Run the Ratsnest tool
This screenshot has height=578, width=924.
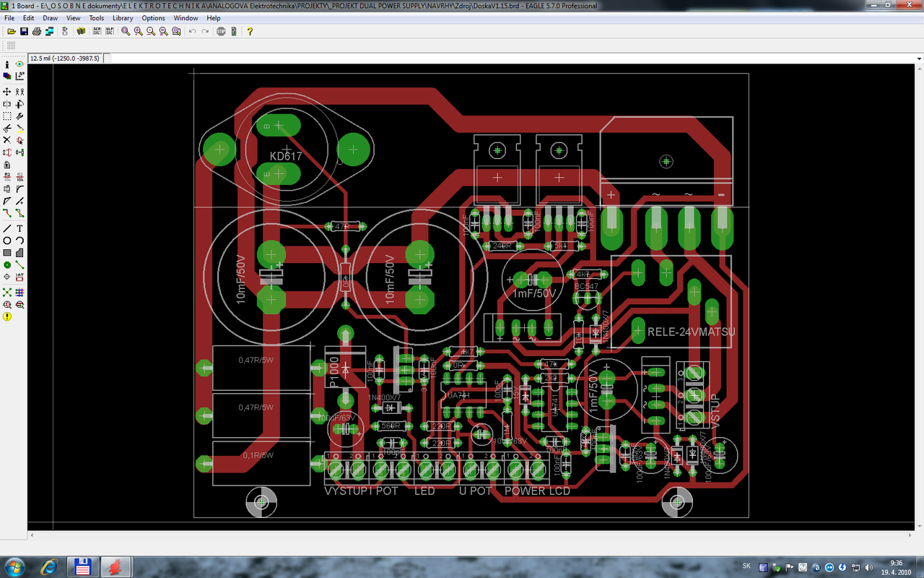click(x=7, y=292)
